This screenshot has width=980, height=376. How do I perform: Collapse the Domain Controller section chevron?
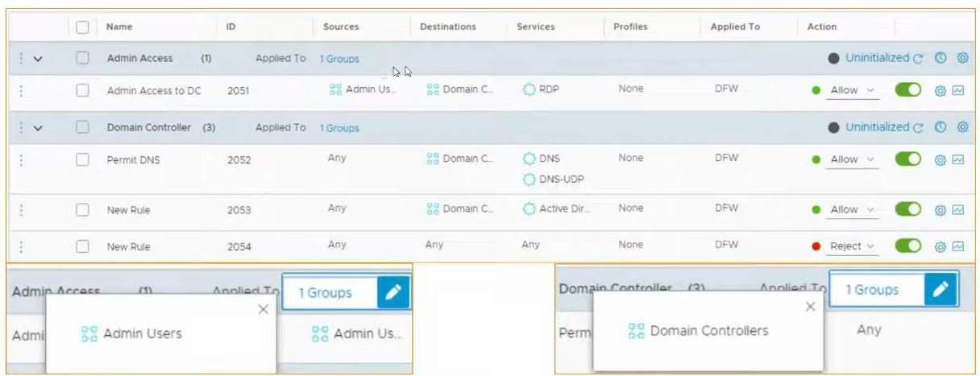[x=37, y=128]
